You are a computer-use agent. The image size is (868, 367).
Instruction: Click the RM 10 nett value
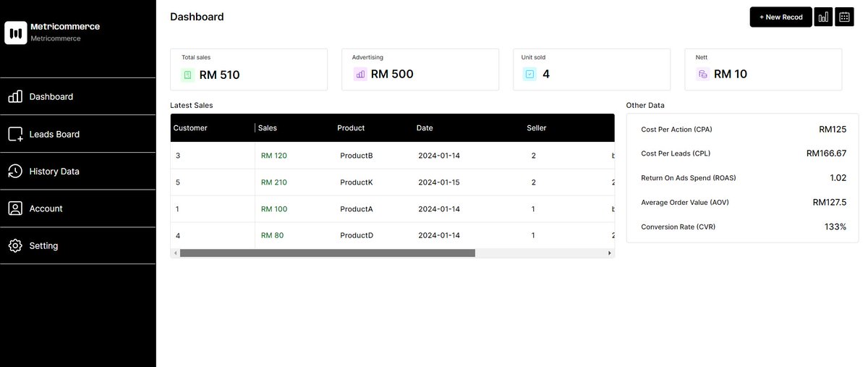pos(731,74)
